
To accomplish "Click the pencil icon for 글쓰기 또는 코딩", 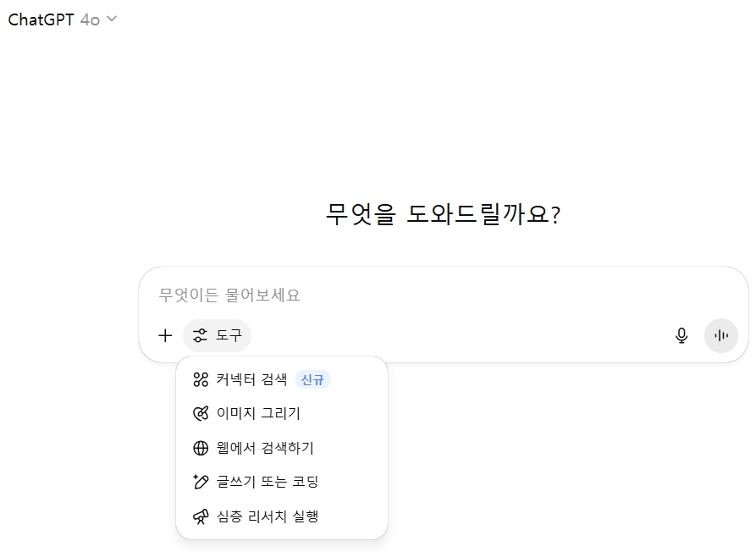I will 201,482.
